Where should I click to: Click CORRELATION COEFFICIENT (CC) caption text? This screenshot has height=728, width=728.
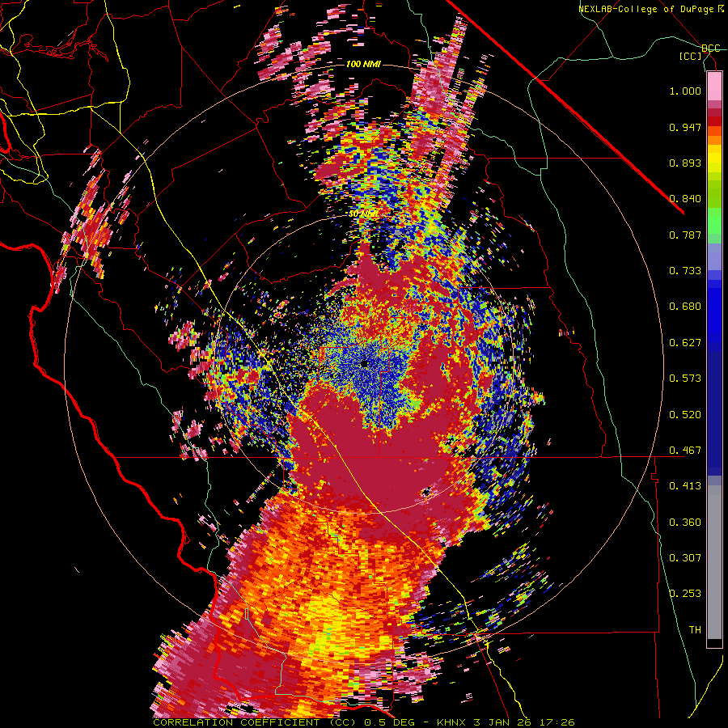(x=255, y=722)
